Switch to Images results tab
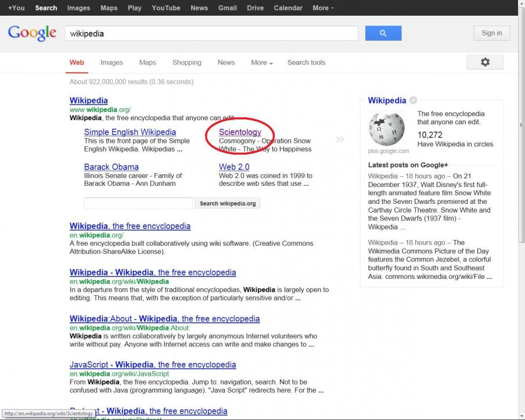 pyautogui.click(x=112, y=63)
